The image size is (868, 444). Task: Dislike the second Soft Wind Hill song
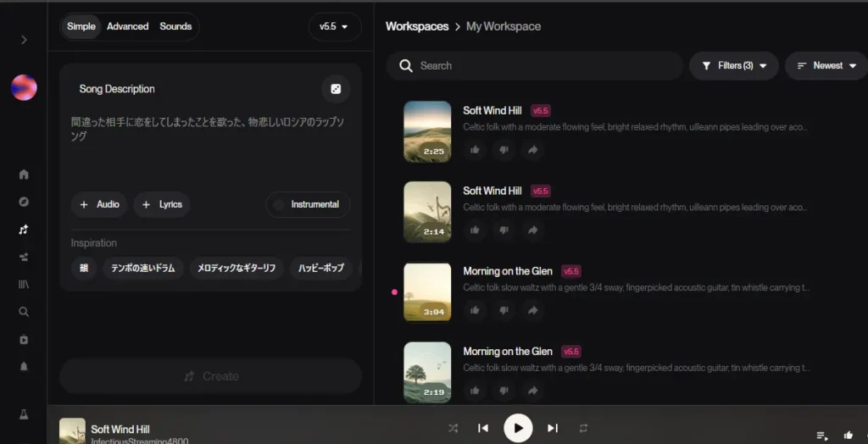pos(504,230)
